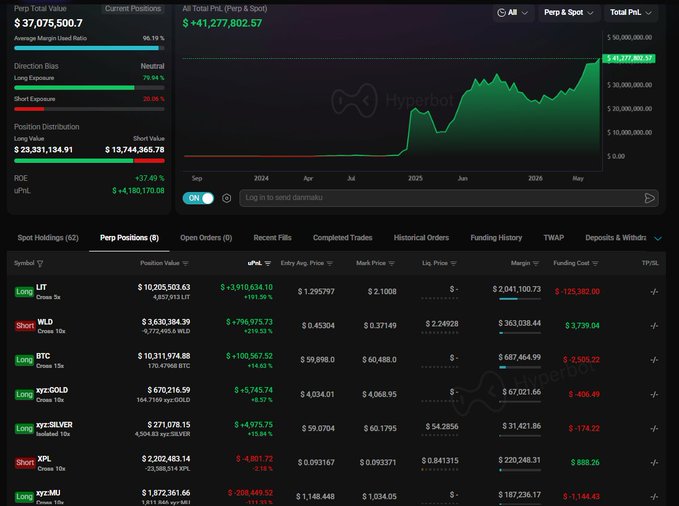Select the Perp Positions (8) tab

(x=129, y=238)
